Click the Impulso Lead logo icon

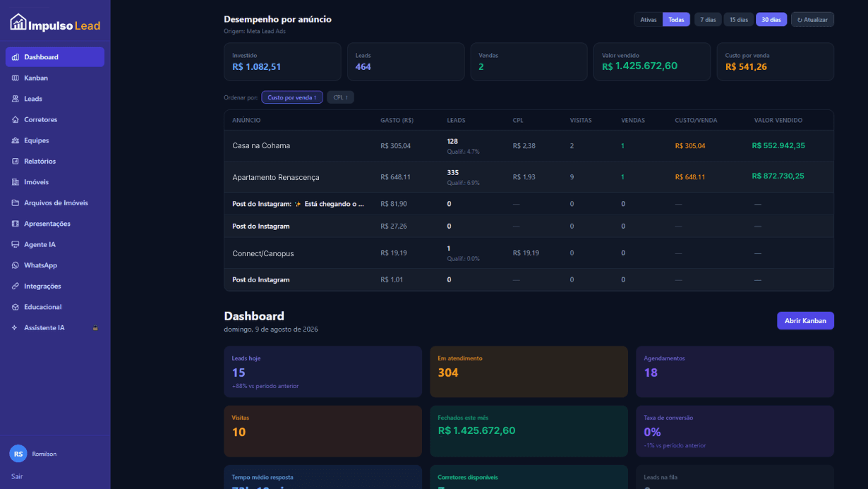pyautogui.click(x=18, y=23)
